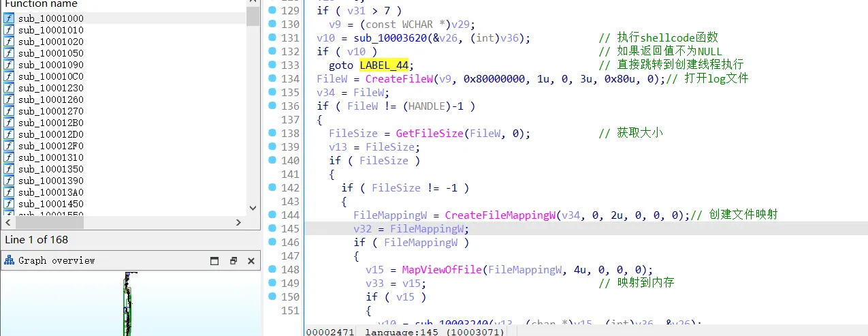Image resolution: width=868 pixels, height=336 pixels.
Task: Click the function list scroll down arrow
Action: tap(253, 208)
